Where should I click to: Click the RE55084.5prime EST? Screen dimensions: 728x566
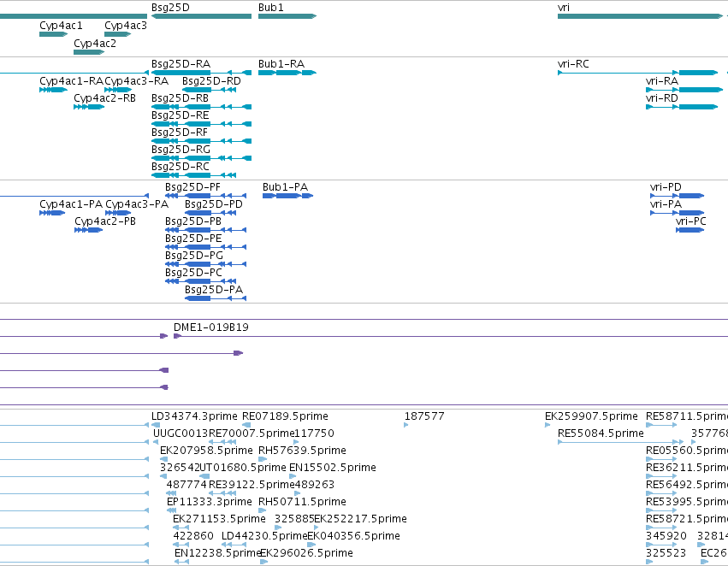click(621, 442)
